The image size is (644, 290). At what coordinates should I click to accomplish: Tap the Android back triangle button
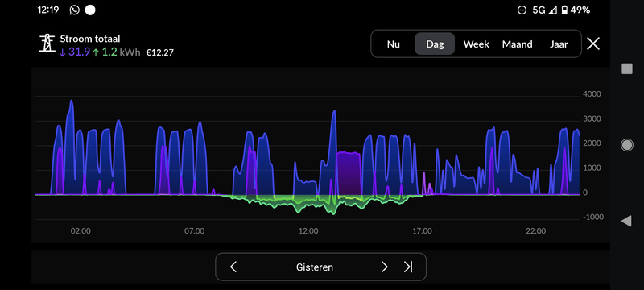[x=626, y=221]
